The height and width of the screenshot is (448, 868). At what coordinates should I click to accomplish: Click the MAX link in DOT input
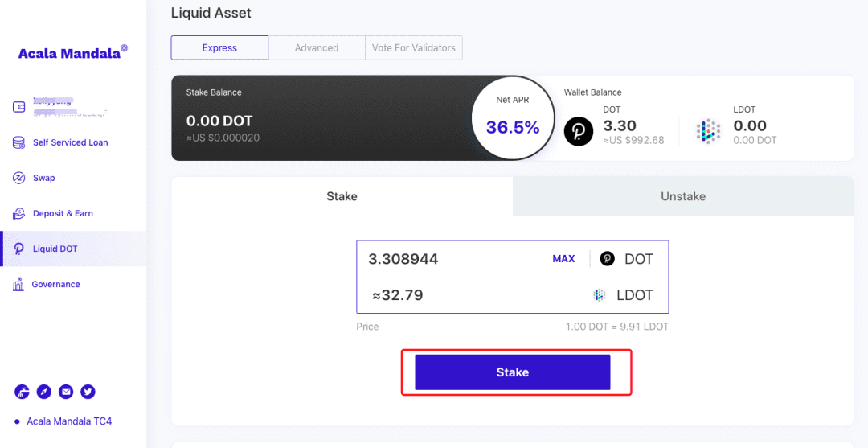pos(563,259)
